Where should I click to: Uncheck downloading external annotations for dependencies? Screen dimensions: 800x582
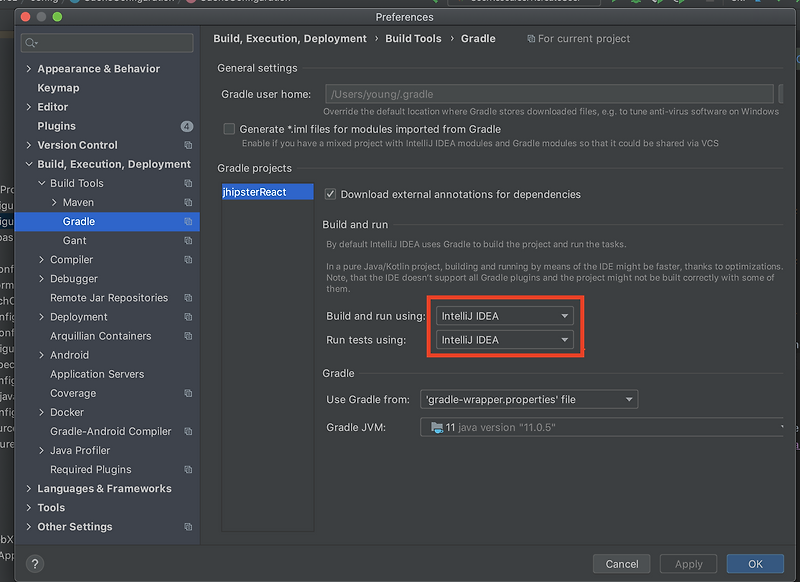point(330,194)
